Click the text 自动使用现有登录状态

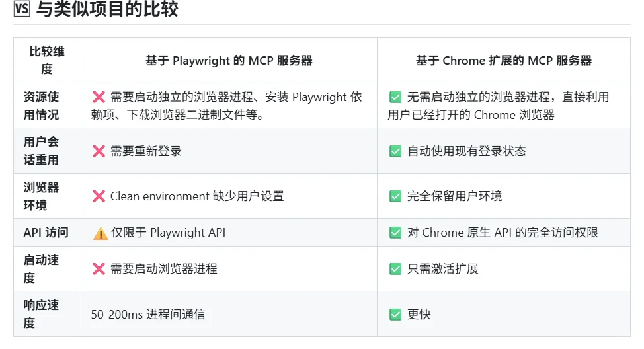(x=467, y=151)
